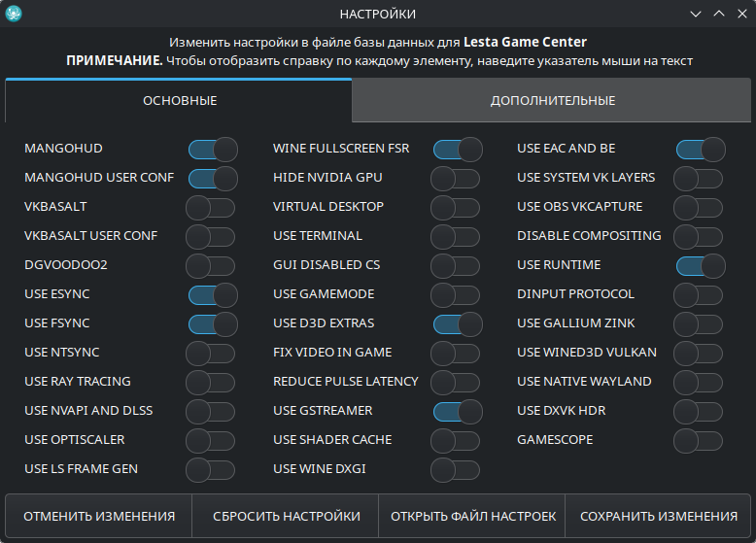
Task: Turn off USE EAC AND BE
Action: tap(700, 149)
